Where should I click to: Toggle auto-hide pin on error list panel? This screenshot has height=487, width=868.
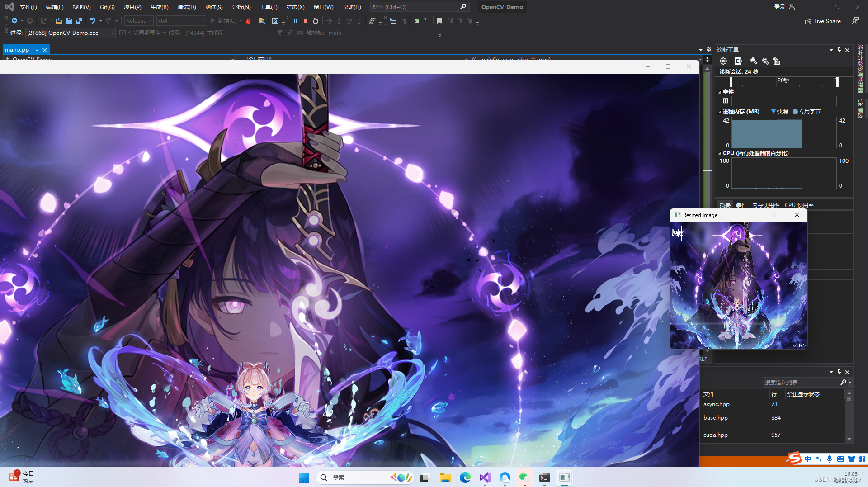tap(839, 372)
